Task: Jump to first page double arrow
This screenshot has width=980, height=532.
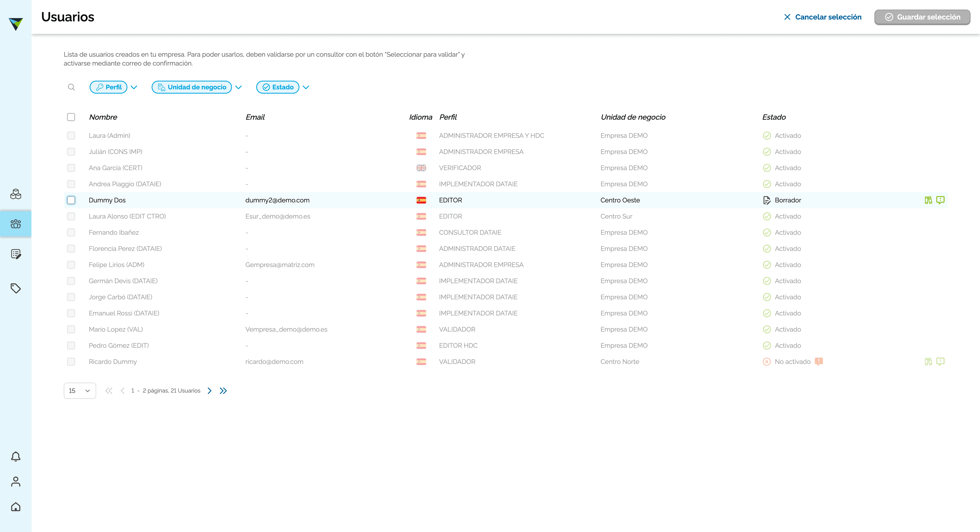Action: [x=109, y=391]
